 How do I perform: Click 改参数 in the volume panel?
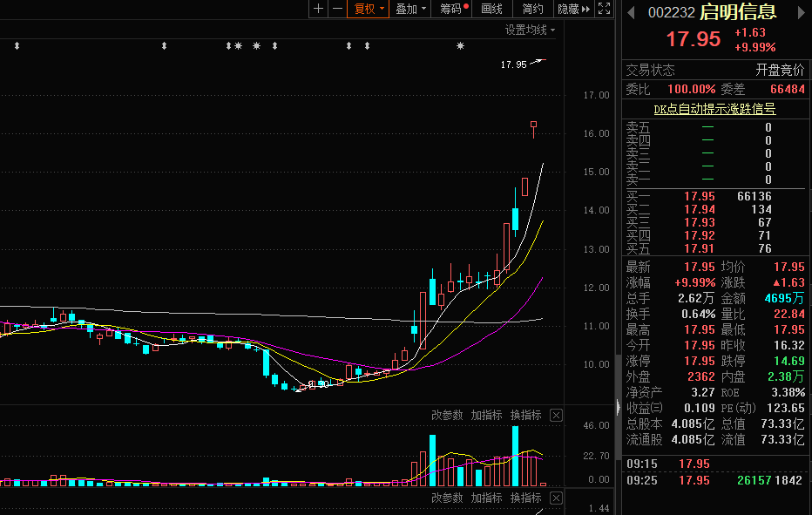[447, 415]
